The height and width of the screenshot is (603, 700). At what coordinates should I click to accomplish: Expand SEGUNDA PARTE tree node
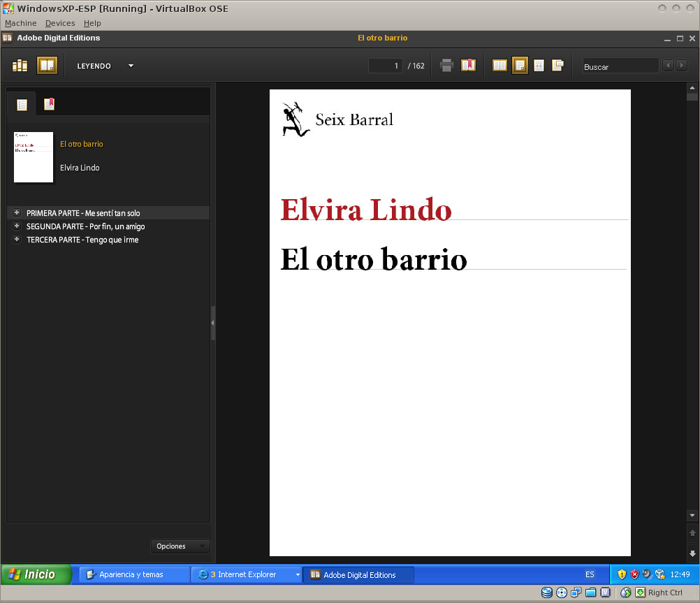tap(17, 226)
